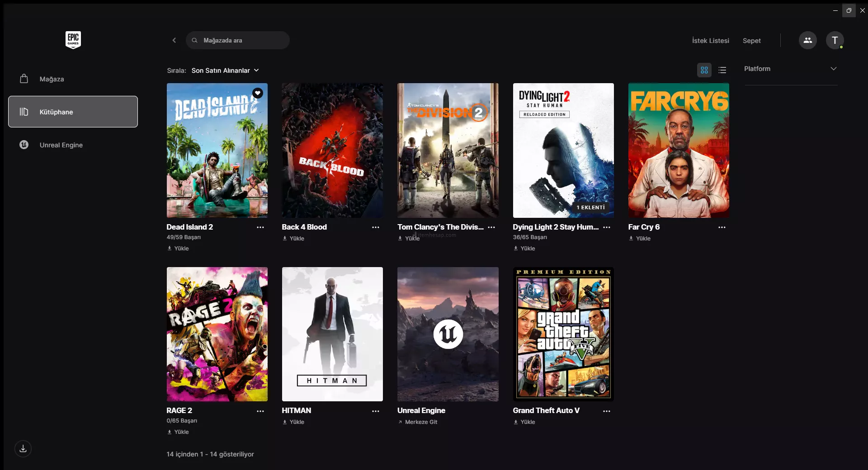Click the Epic Games logo
The width and height of the screenshot is (868, 470).
coord(73,40)
